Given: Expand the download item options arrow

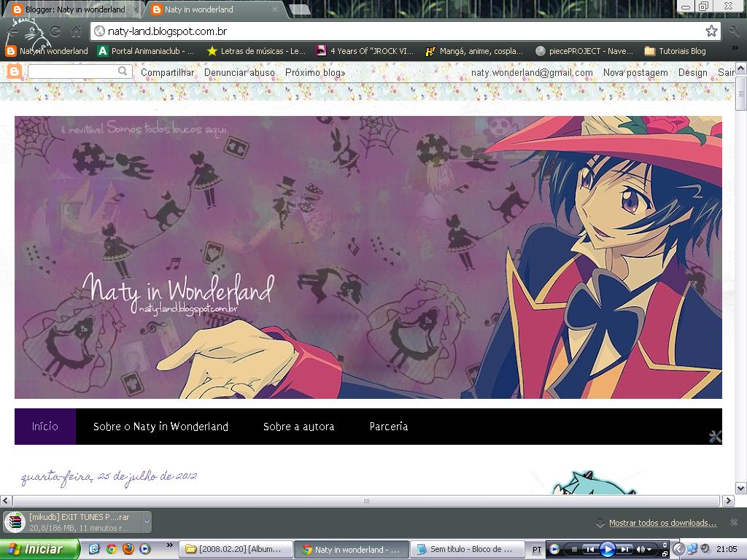Looking at the screenshot, I should point(147,522).
